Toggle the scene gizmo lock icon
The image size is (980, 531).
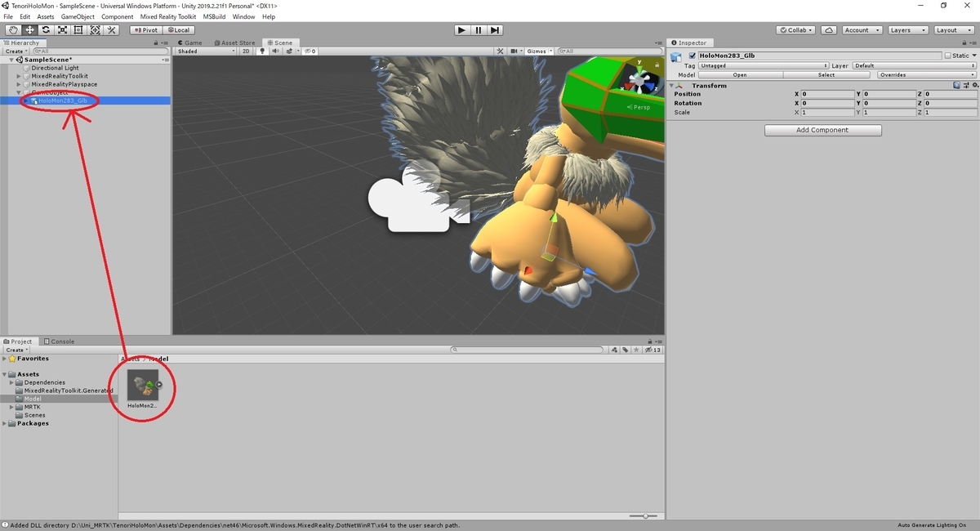click(656, 63)
